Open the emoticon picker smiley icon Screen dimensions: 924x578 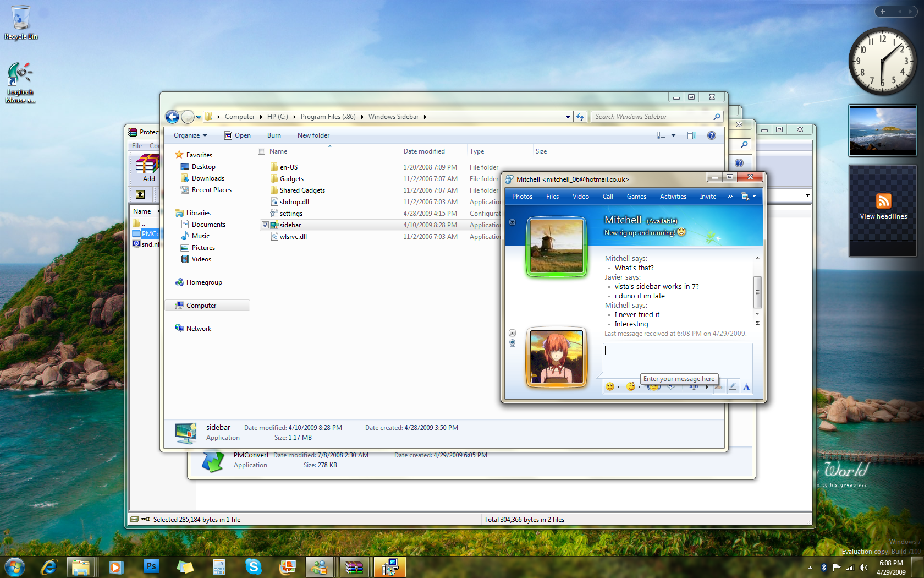tap(609, 386)
